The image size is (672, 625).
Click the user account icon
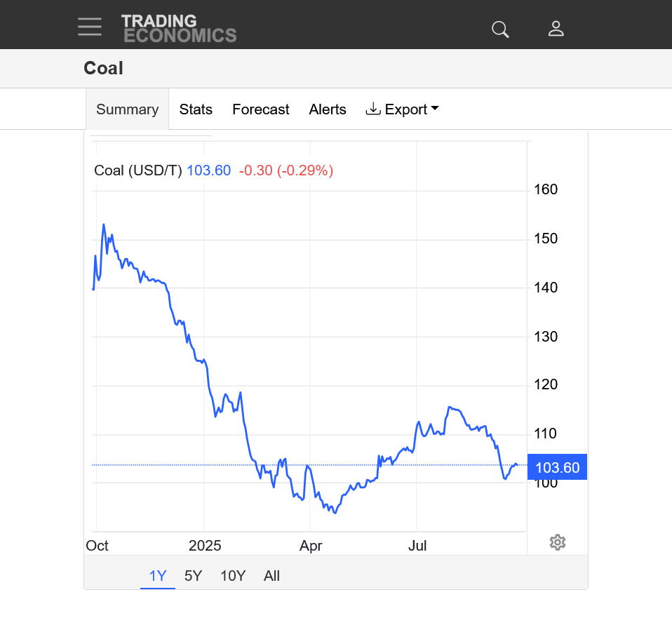556,29
